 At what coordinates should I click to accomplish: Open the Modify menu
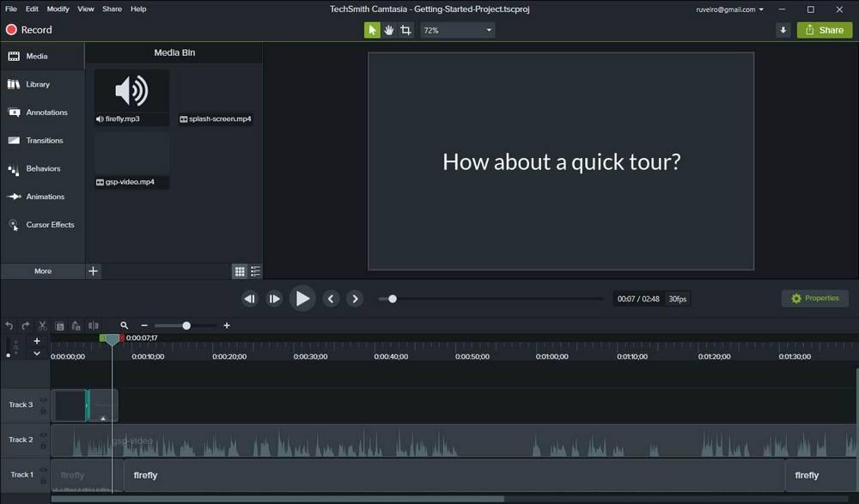[58, 9]
